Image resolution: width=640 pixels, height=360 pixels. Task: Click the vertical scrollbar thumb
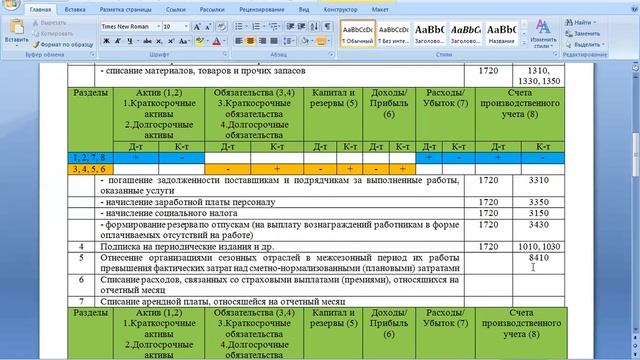636,154
